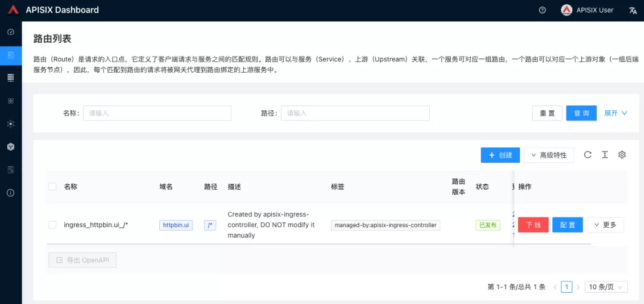Click the 导出 OpenAPI button
This screenshot has width=644, height=304.
click(82, 260)
